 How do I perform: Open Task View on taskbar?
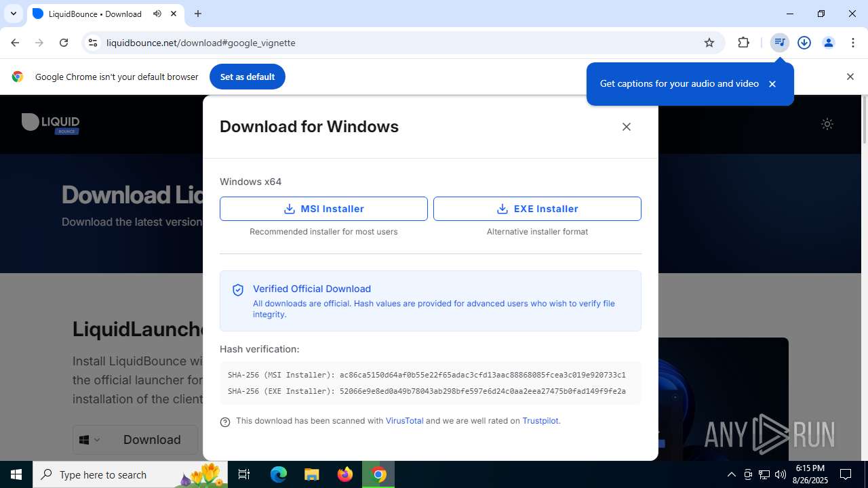[244, 474]
